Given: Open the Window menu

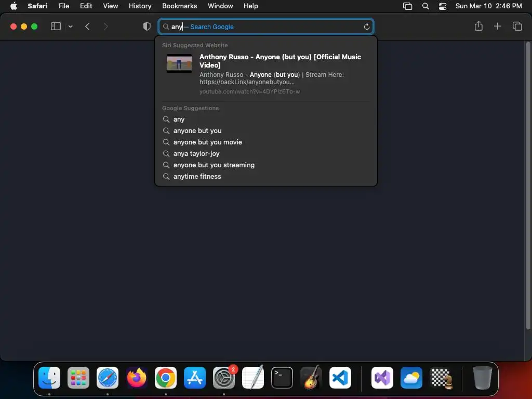Looking at the screenshot, I should pyautogui.click(x=220, y=6).
